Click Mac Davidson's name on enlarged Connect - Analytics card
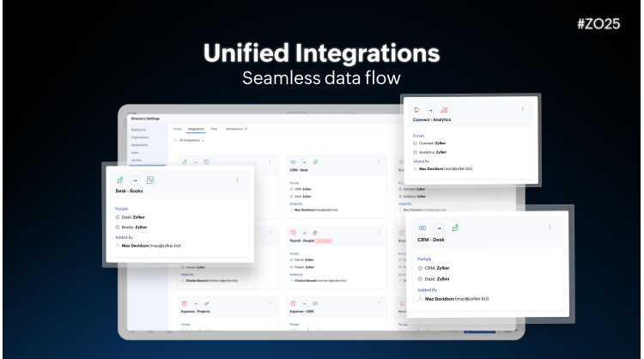This screenshot has width=644, height=359. [x=431, y=169]
